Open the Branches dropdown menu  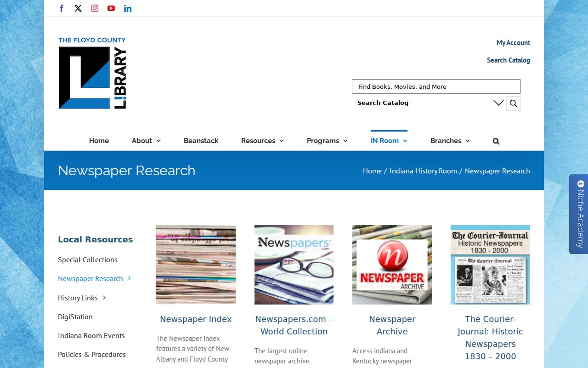pyautogui.click(x=450, y=141)
